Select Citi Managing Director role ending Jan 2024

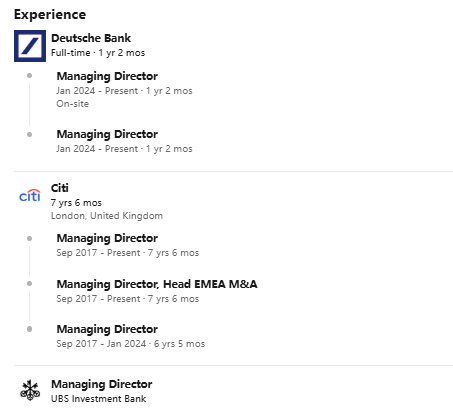click(x=107, y=329)
